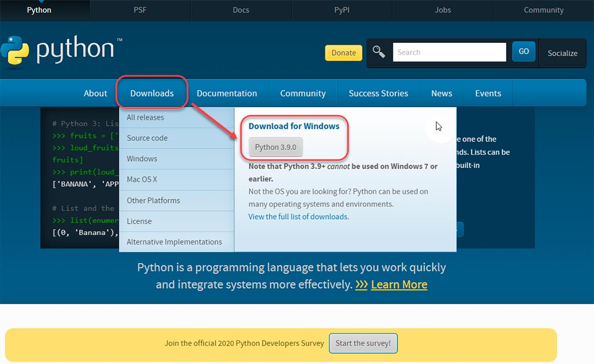Select All releases in Downloads submenu
594x364 pixels.
pyautogui.click(x=176, y=117)
